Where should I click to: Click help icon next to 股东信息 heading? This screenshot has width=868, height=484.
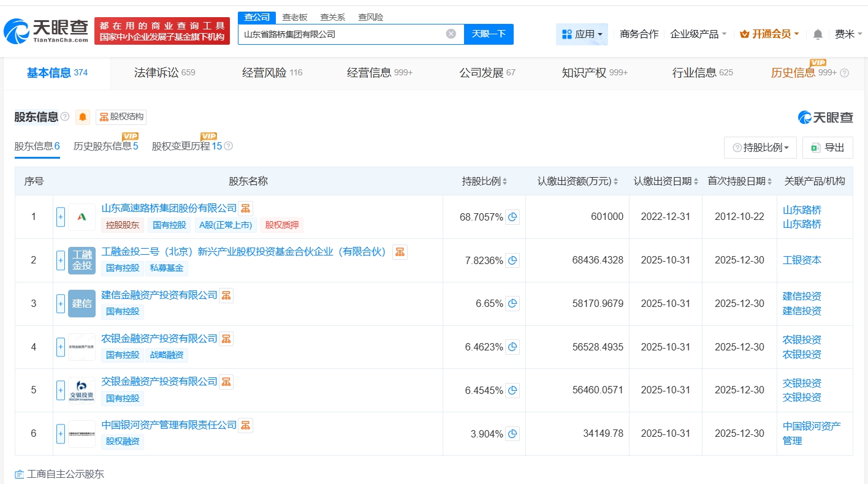point(65,116)
